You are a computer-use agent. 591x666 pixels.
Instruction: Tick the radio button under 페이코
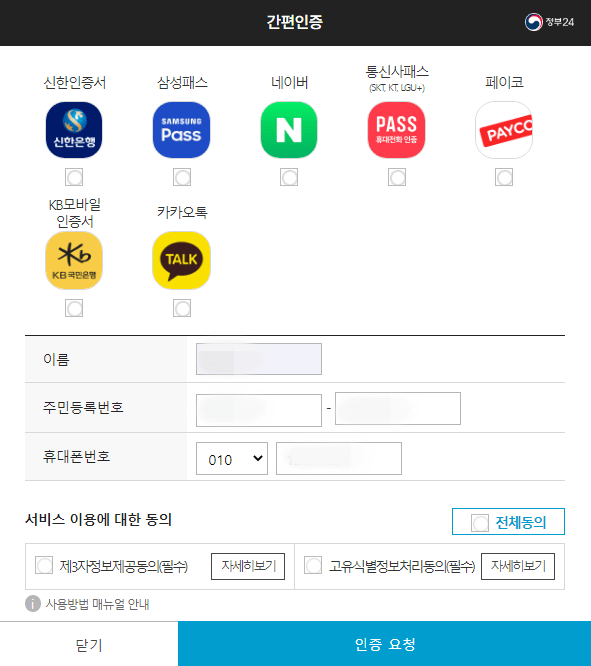504,177
